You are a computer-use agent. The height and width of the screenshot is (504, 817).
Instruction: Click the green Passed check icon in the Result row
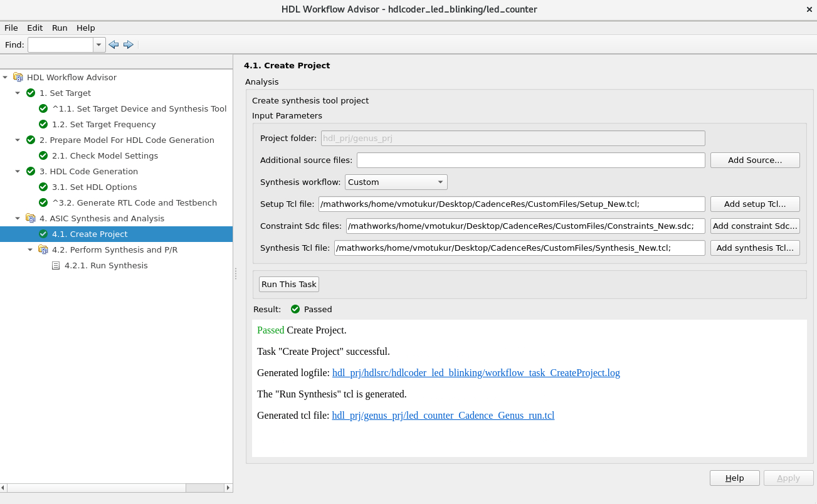[x=295, y=309]
